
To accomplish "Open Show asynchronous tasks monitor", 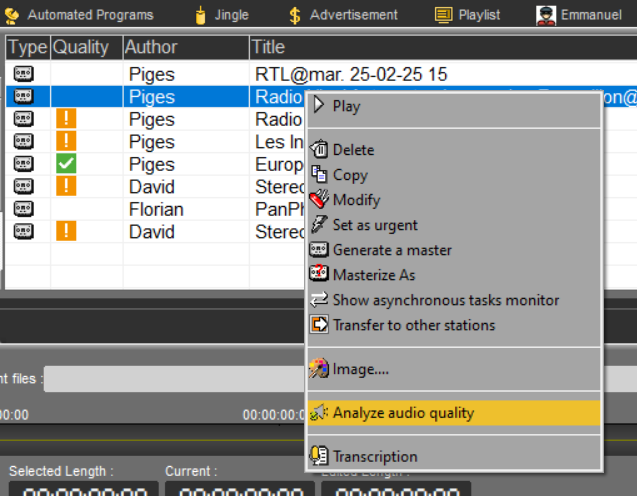I will click(x=445, y=300).
